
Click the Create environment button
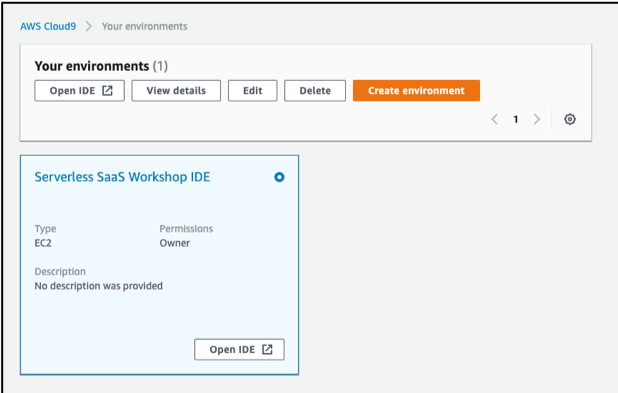coord(416,91)
